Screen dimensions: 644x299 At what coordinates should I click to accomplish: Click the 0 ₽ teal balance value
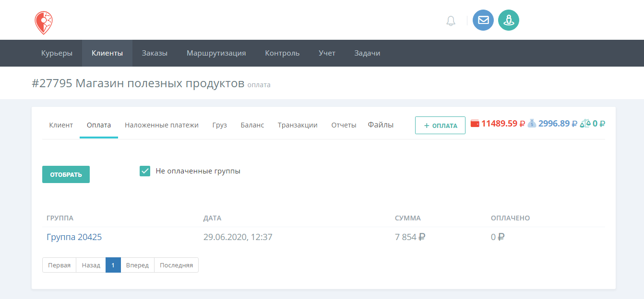[x=598, y=124]
